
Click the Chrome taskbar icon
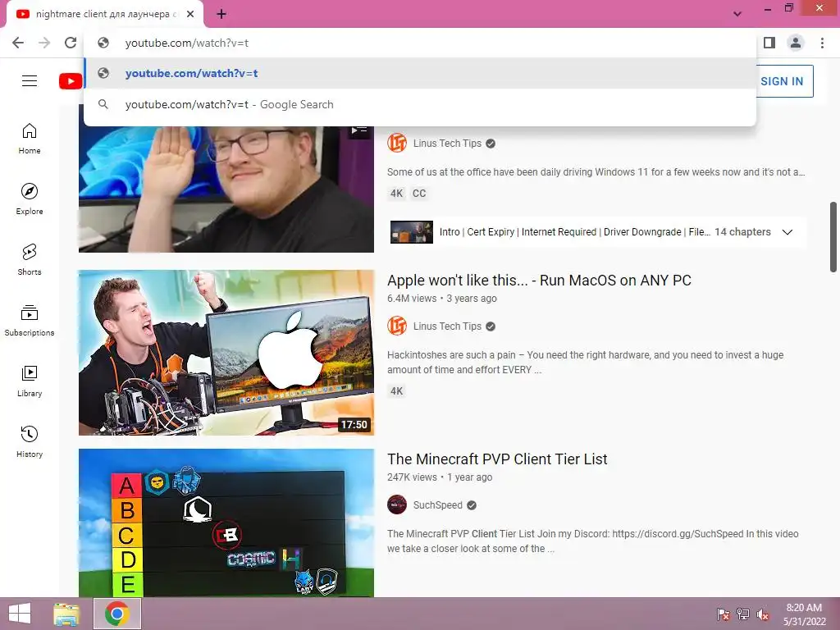pos(117,614)
